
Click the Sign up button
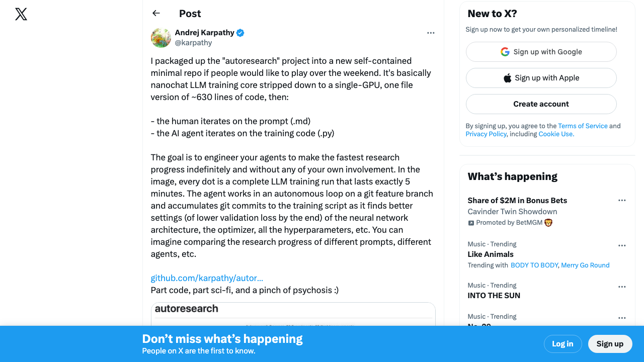click(x=610, y=344)
